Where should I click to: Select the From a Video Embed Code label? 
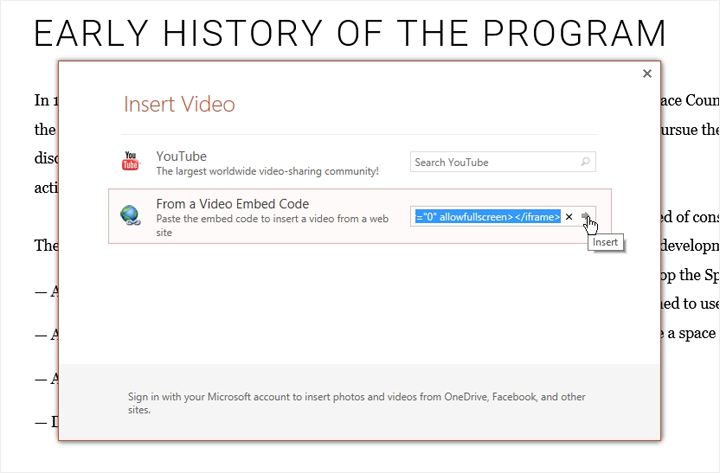(239, 203)
